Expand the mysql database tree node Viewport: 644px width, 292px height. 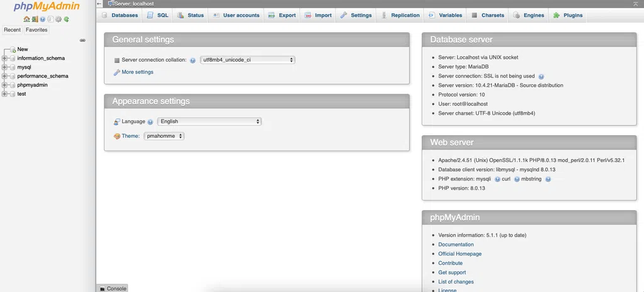click(5, 67)
